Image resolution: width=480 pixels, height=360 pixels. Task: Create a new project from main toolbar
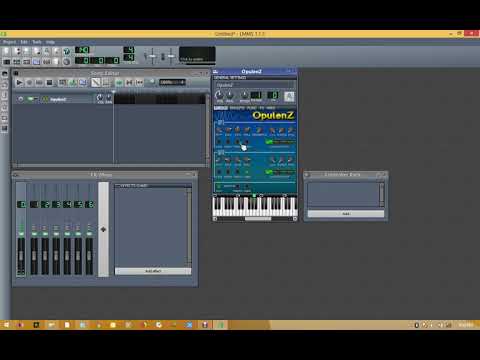coord(6,51)
